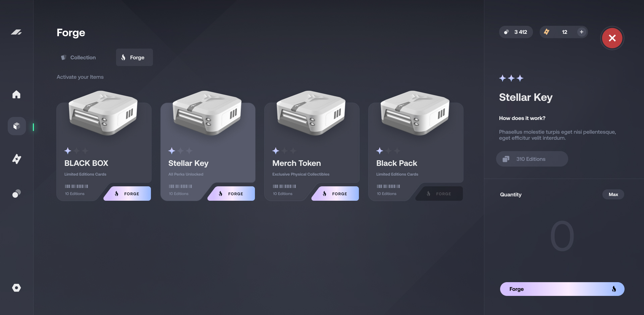Screen dimensions: 644x315
Task: Select the cube inventory icon in sidebar
Action: pyautogui.click(x=17, y=126)
